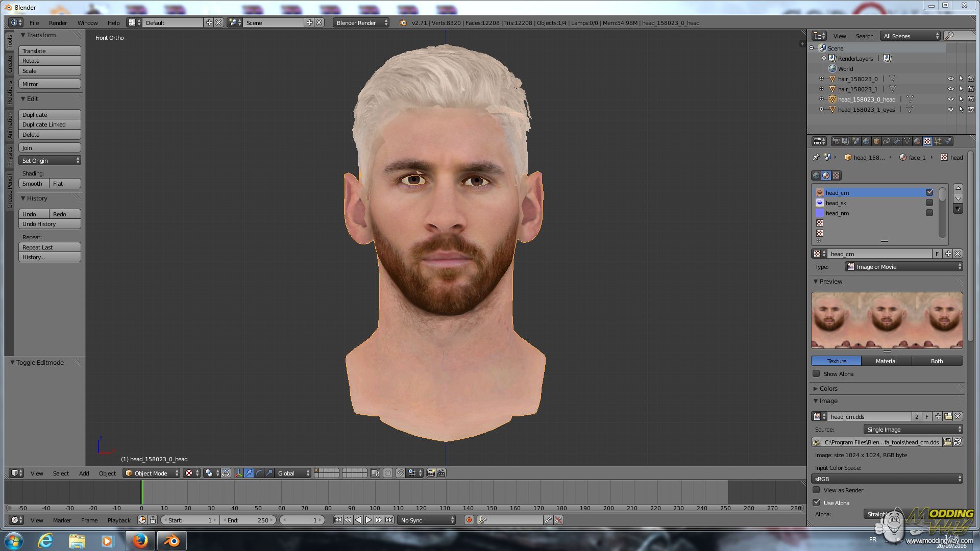Click the End frame 250 field

[x=249, y=520]
